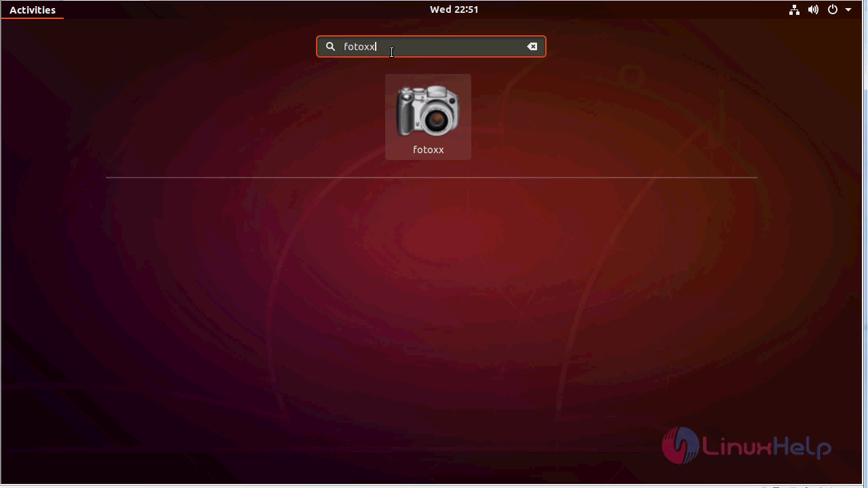Viewport: 868px width, 488px height.
Task: Click the "fotoxx" label under the camera
Action: point(428,150)
